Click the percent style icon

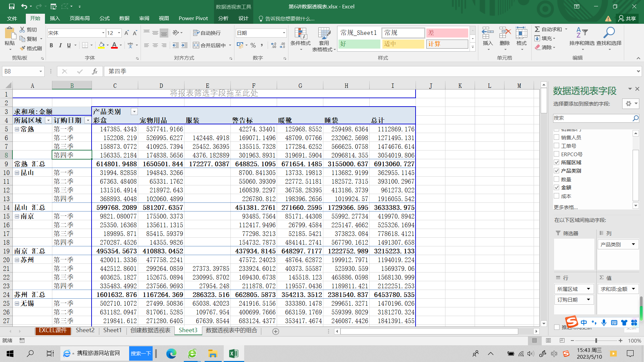(x=253, y=45)
